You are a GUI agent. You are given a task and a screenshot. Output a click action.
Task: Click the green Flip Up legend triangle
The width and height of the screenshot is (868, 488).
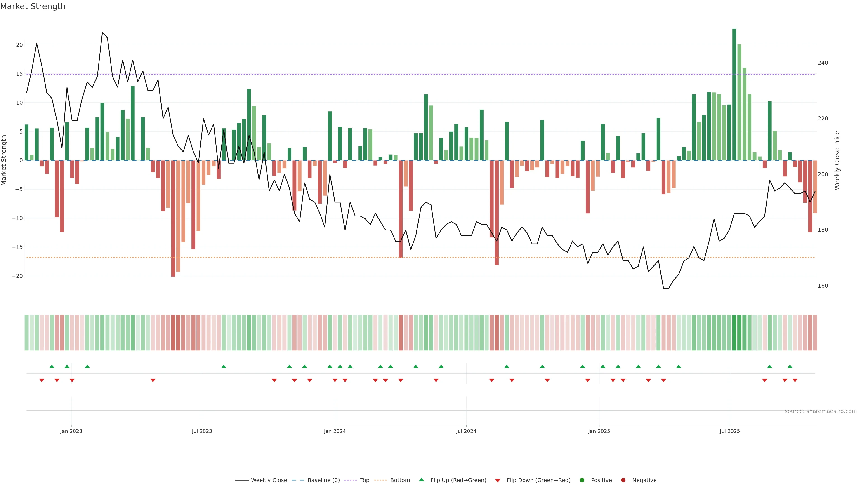[421, 480]
